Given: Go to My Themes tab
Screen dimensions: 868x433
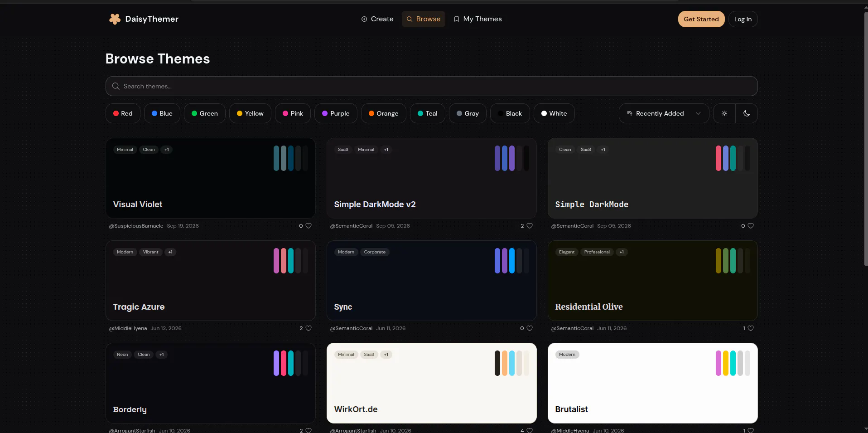Looking at the screenshot, I should click(477, 19).
